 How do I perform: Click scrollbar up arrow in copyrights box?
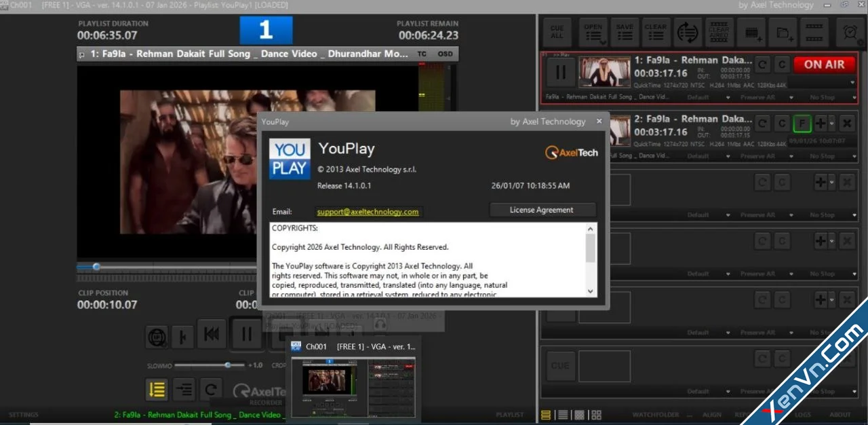tap(590, 229)
